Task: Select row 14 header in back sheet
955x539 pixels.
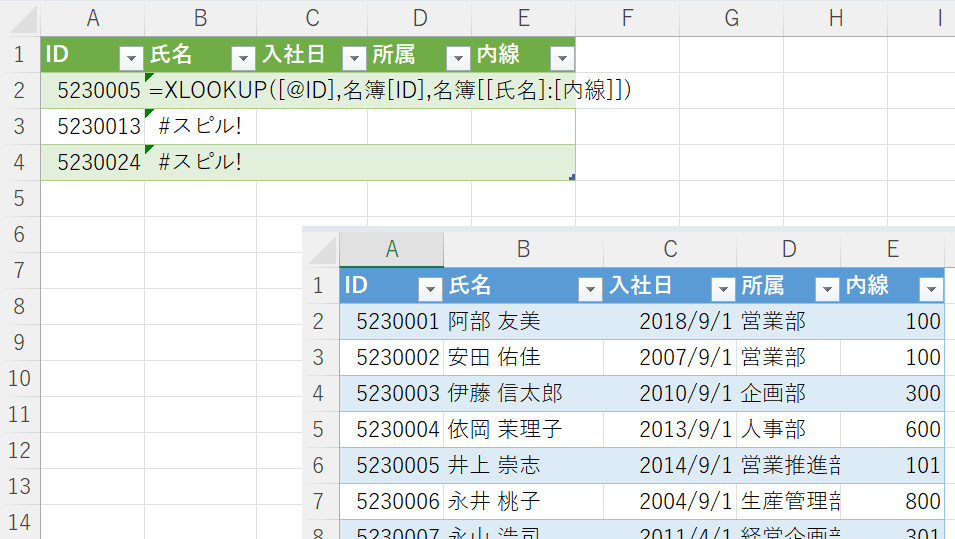Action: click(x=19, y=522)
